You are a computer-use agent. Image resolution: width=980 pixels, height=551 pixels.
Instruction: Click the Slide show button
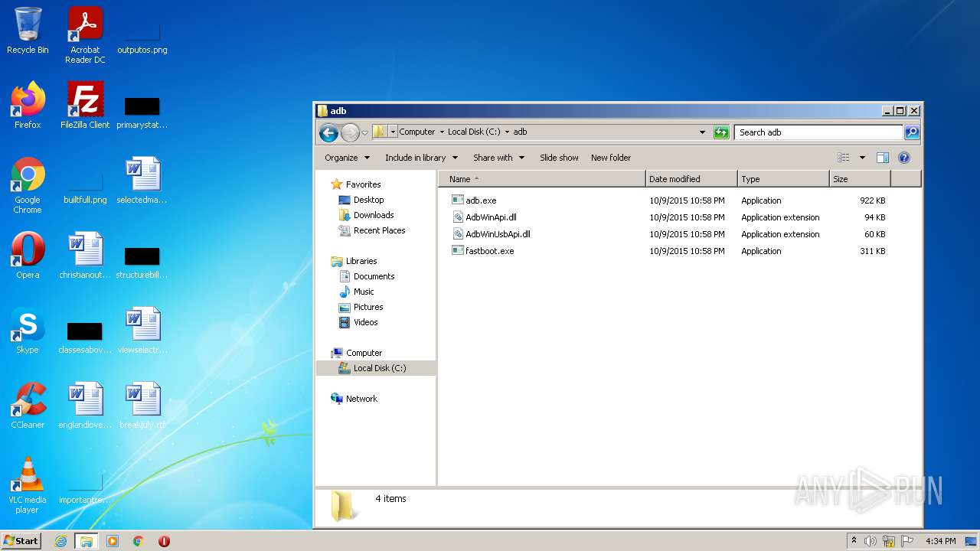(x=559, y=158)
